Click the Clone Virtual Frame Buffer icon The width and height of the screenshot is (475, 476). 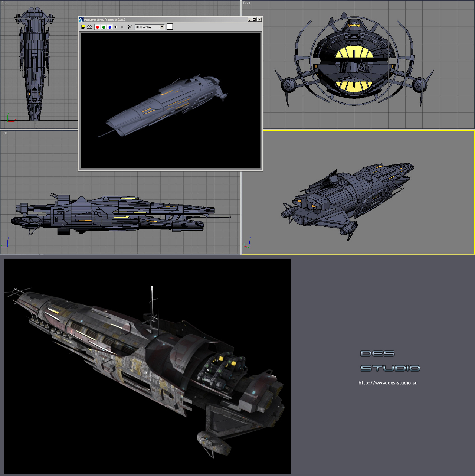coord(89,27)
